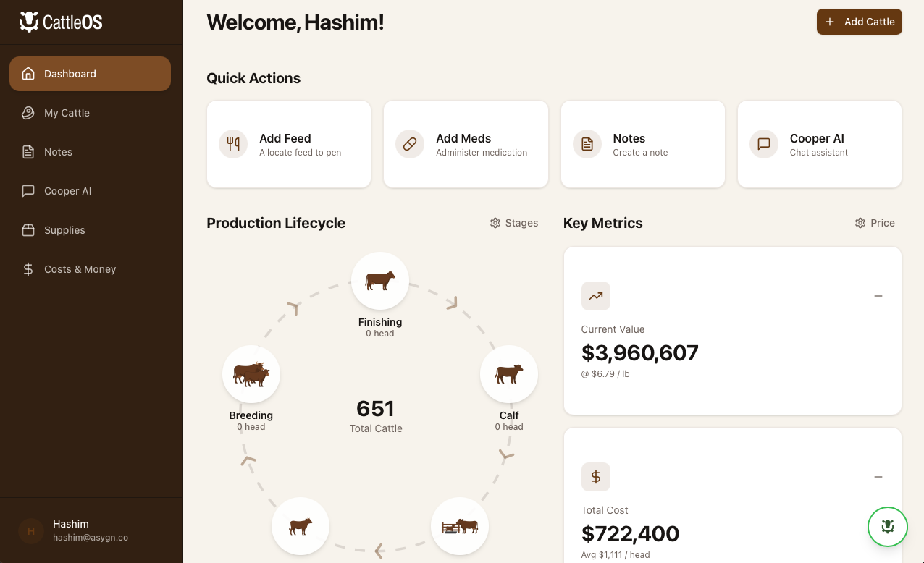
Task: Go to My Cattle in sidebar
Action: click(x=67, y=113)
